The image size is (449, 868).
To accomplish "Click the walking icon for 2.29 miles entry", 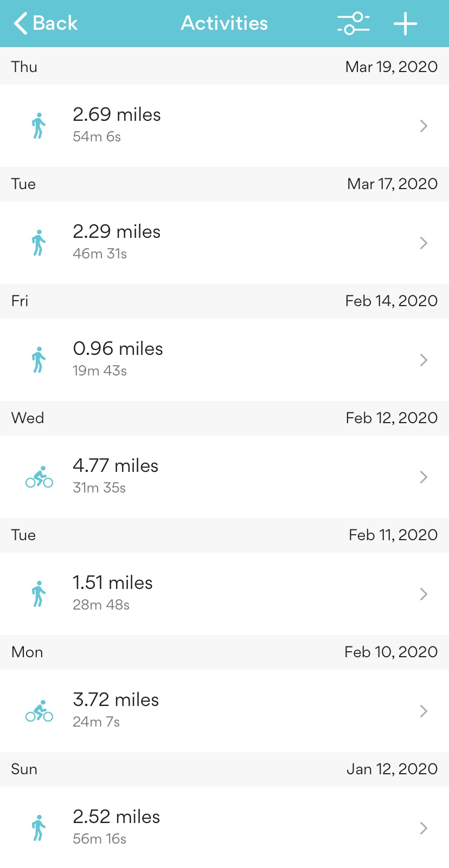I will pyautogui.click(x=39, y=243).
